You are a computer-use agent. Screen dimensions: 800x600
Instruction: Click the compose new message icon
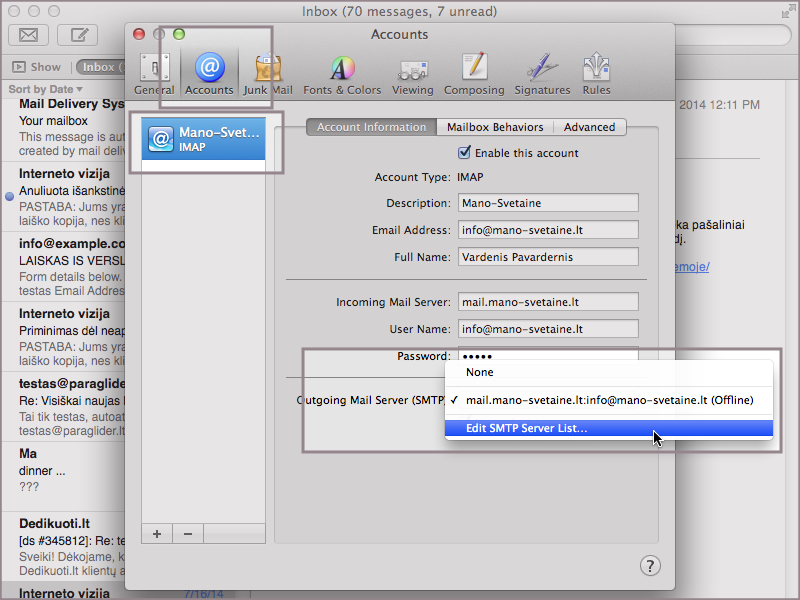(x=77, y=35)
